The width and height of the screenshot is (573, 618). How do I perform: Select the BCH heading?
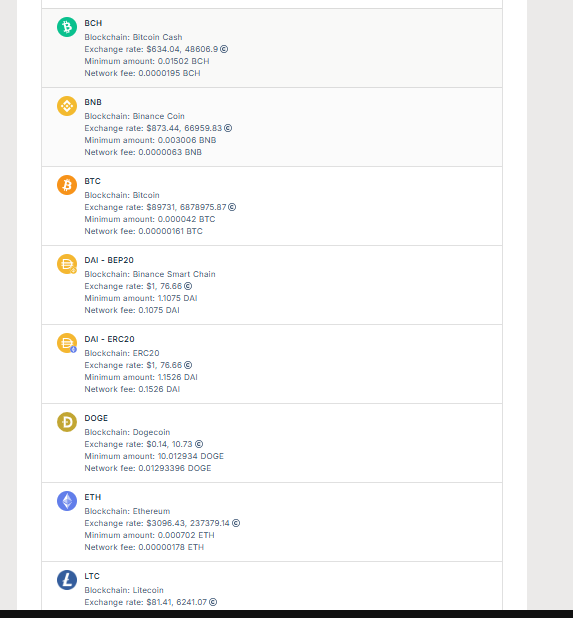93,23
